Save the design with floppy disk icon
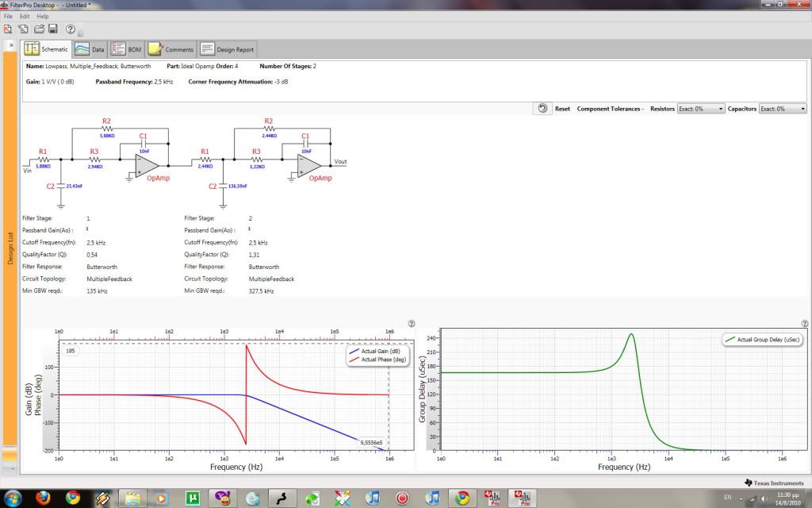 click(53, 29)
